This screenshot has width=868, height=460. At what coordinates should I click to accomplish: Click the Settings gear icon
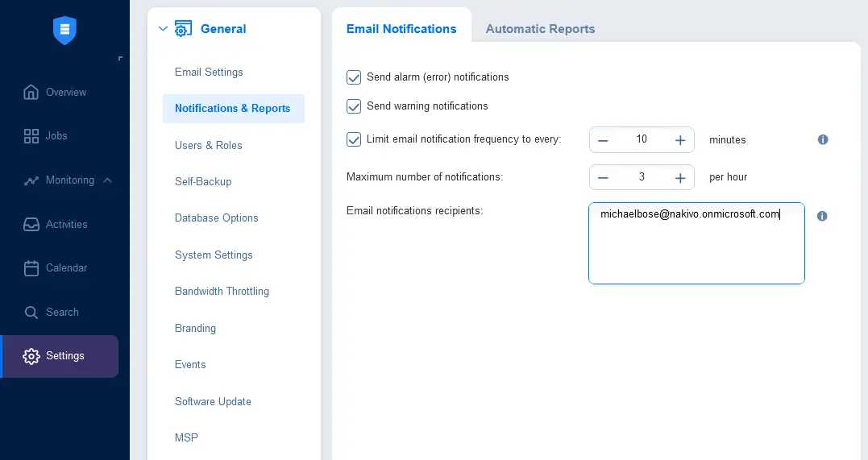pos(31,356)
